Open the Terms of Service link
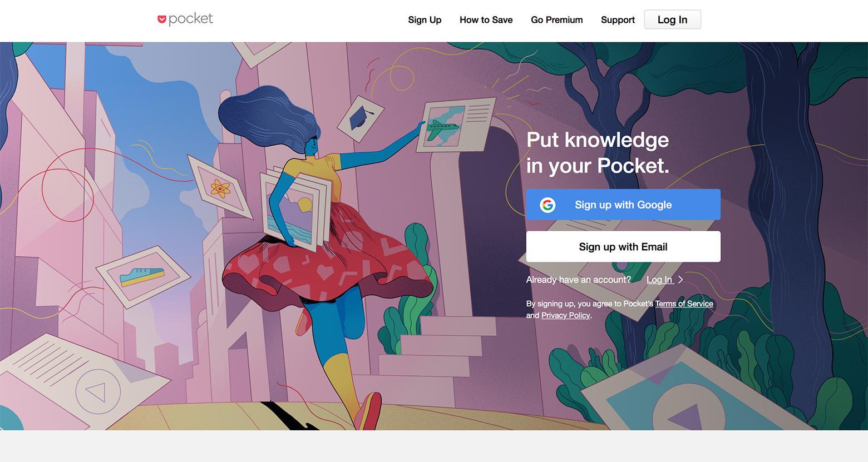Viewport: 868px width, 462px height. (684, 304)
